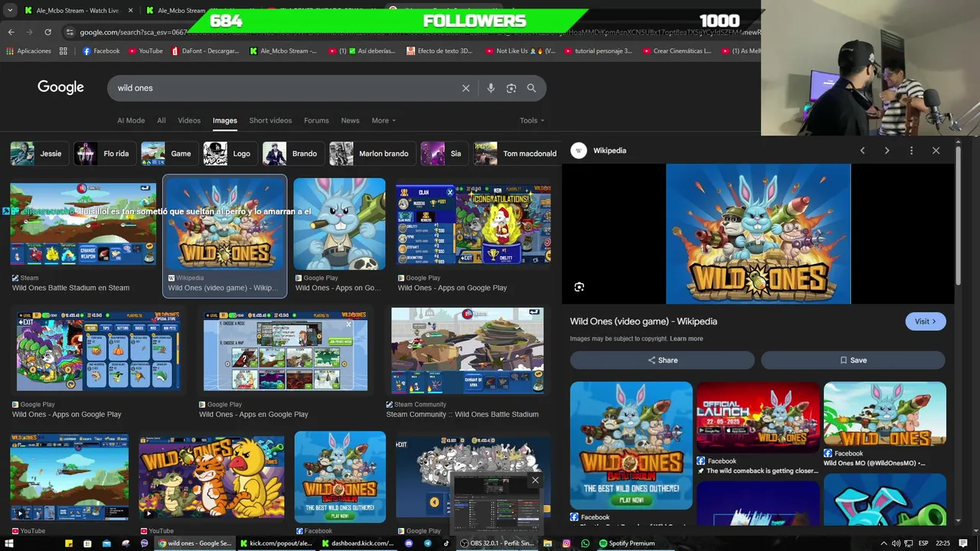
Task: Open Wild Ones MO related image
Action: [x=885, y=414]
